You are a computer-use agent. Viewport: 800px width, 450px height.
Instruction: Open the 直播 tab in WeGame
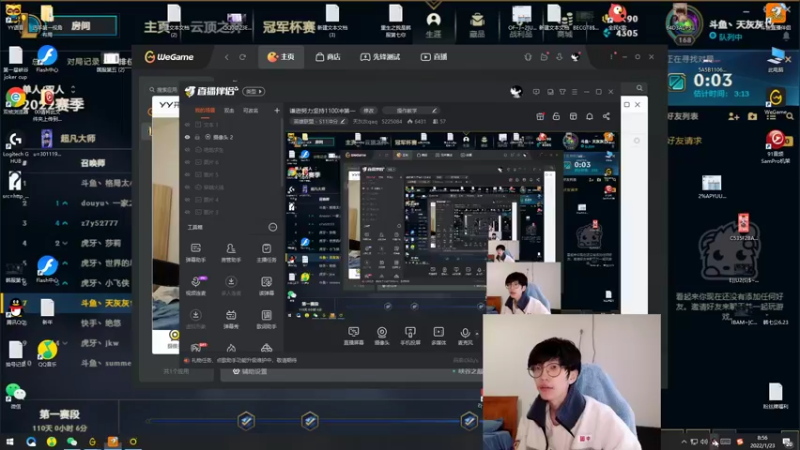point(434,57)
